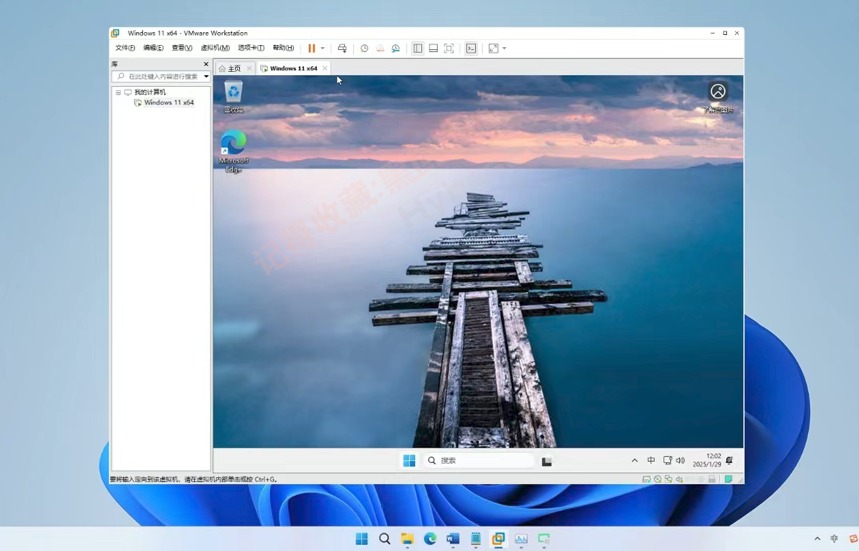Open the power options dropdown arrow beside pause

click(x=322, y=48)
